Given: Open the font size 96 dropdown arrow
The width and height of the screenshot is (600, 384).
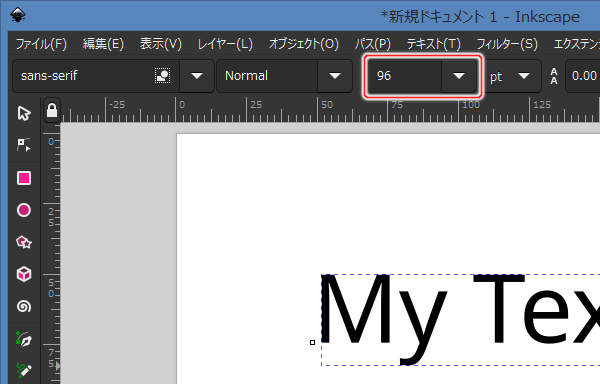Looking at the screenshot, I should tap(459, 76).
